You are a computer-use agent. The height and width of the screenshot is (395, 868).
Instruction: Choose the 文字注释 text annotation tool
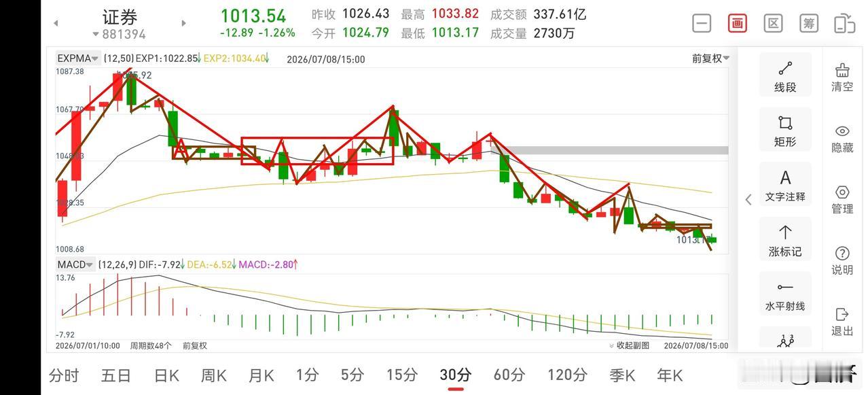coord(785,185)
